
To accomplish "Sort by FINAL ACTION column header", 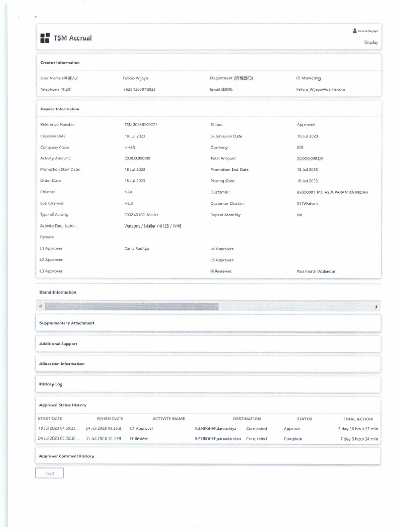I will pos(358,419).
